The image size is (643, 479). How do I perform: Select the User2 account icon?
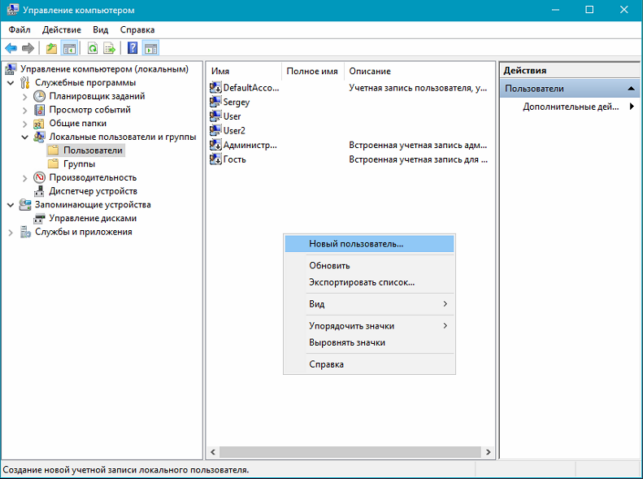(x=215, y=130)
